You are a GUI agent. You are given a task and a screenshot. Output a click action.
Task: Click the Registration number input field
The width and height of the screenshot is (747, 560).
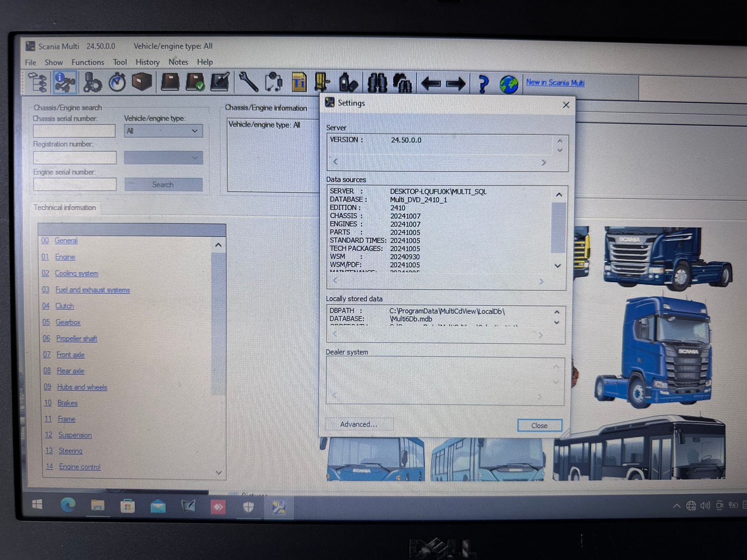point(75,158)
